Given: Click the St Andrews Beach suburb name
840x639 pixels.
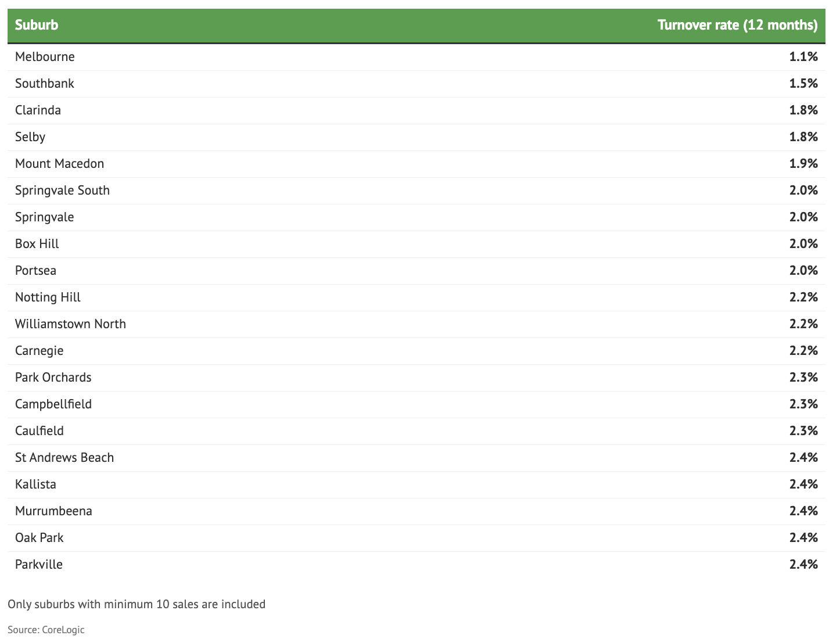Looking at the screenshot, I should (x=64, y=458).
